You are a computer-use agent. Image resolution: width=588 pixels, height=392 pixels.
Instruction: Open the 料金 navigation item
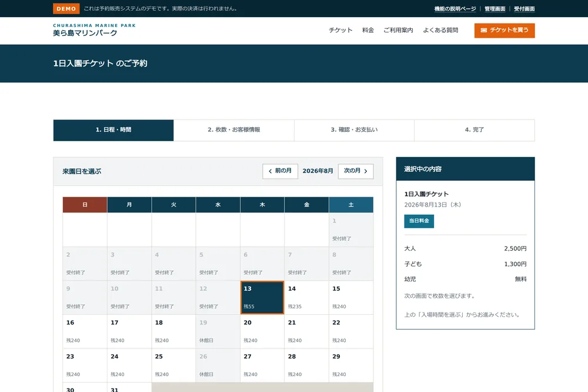pos(368,30)
